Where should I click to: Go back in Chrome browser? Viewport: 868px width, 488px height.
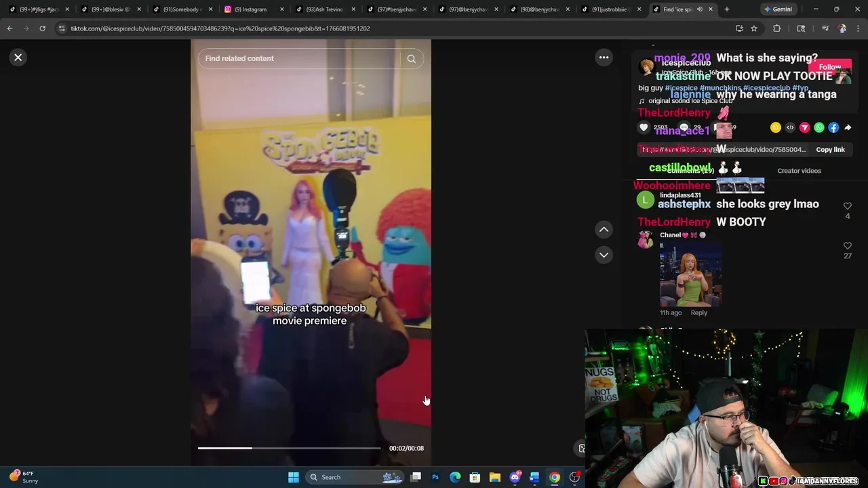(x=9, y=28)
